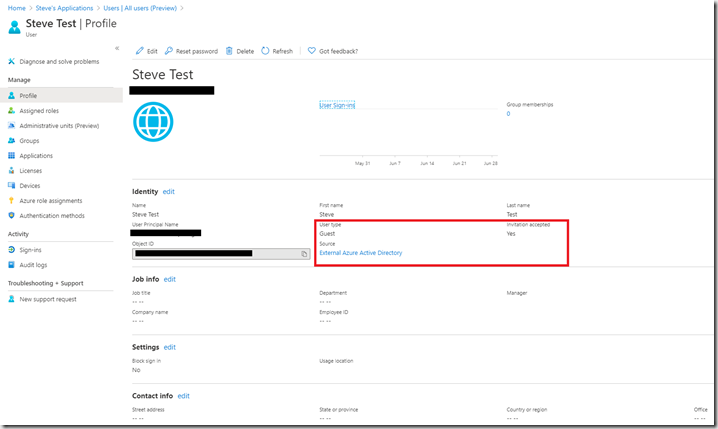Open External Azure Active Directory source link

[361, 253]
